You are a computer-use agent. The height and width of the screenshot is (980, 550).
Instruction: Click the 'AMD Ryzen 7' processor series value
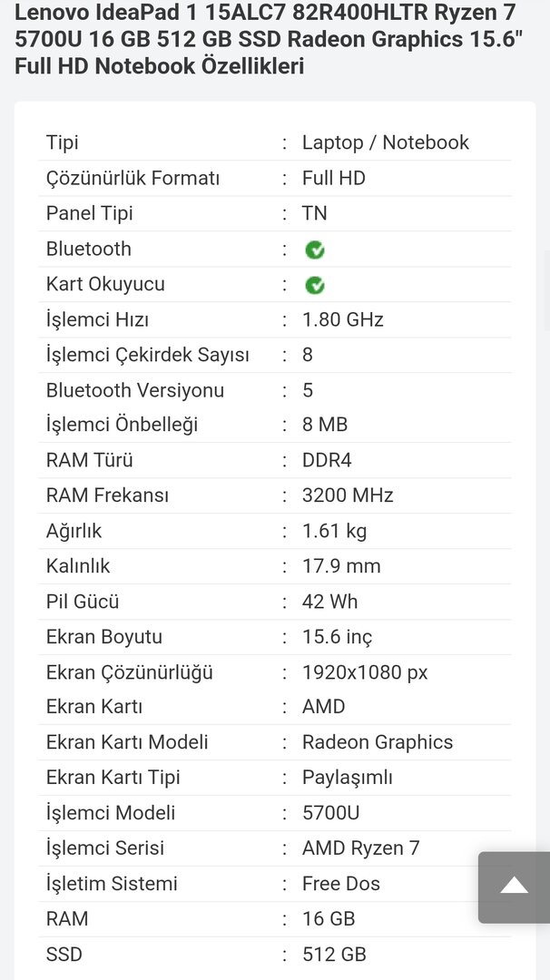tap(361, 848)
